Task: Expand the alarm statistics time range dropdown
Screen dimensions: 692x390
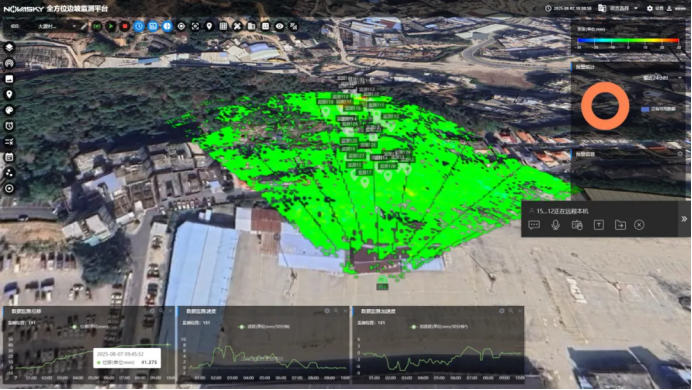Action: tap(662, 78)
